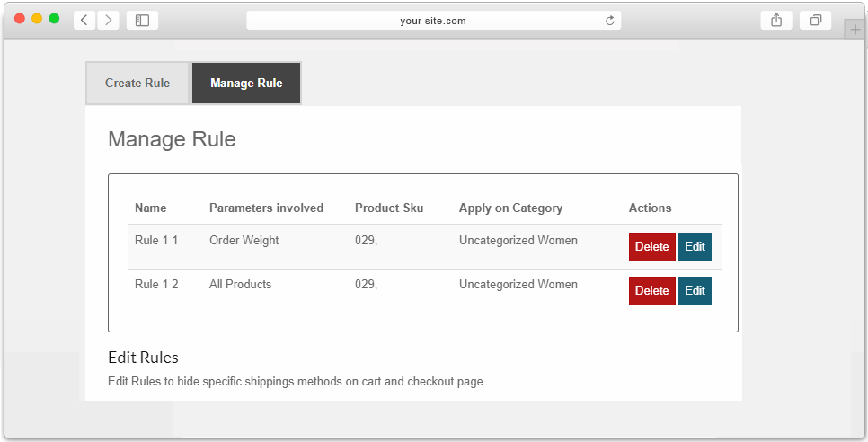The height and width of the screenshot is (442, 868).
Task: Click the Apply on Category column header
Action: click(x=510, y=208)
